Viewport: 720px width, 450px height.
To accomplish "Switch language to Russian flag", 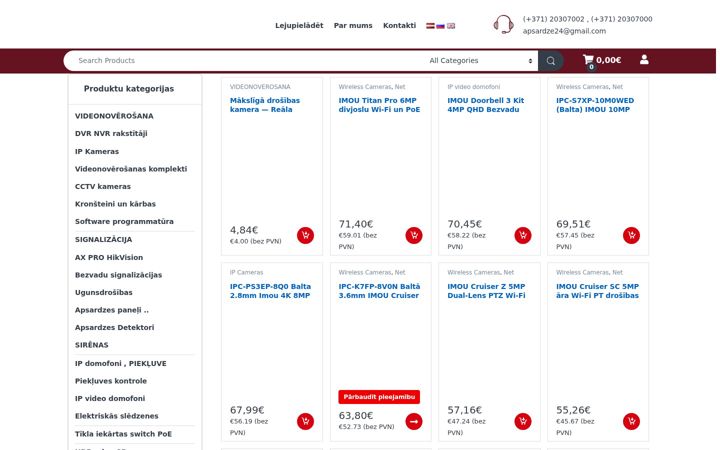I will [440, 26].
